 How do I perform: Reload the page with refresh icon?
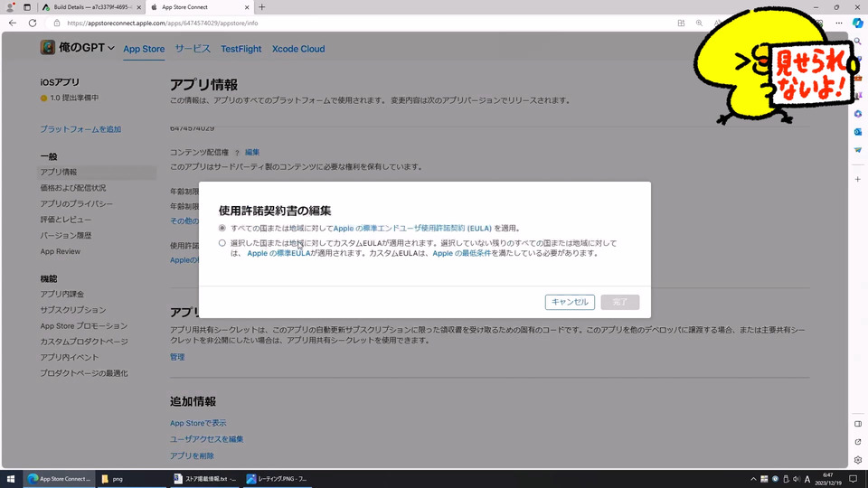coord(33,23)
